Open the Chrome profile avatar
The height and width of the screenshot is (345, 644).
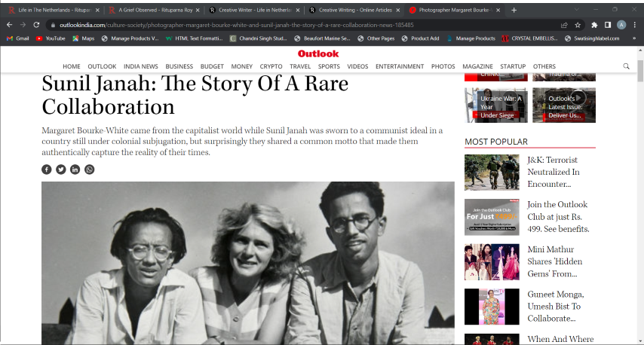621,25
